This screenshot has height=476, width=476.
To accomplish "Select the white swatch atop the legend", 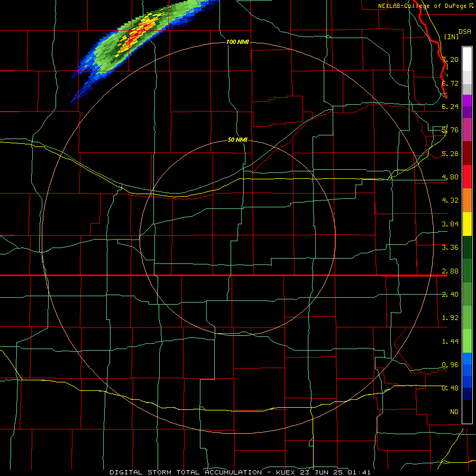I will point(467,59).
